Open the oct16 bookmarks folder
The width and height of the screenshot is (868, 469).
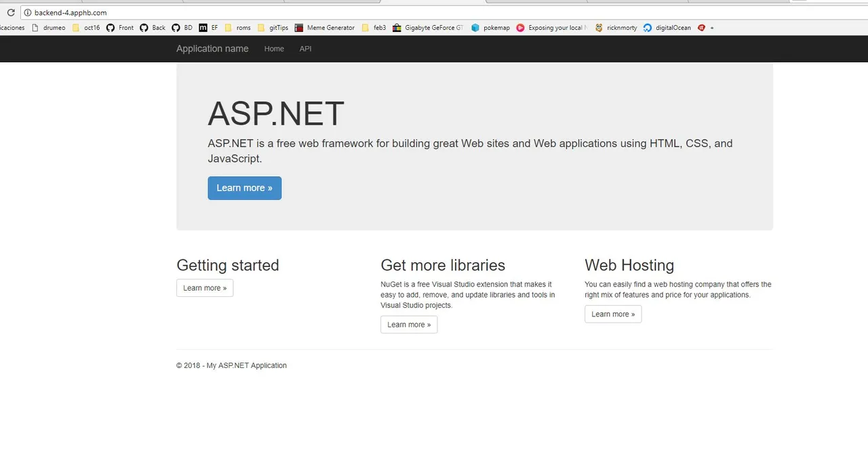(86, 28)
